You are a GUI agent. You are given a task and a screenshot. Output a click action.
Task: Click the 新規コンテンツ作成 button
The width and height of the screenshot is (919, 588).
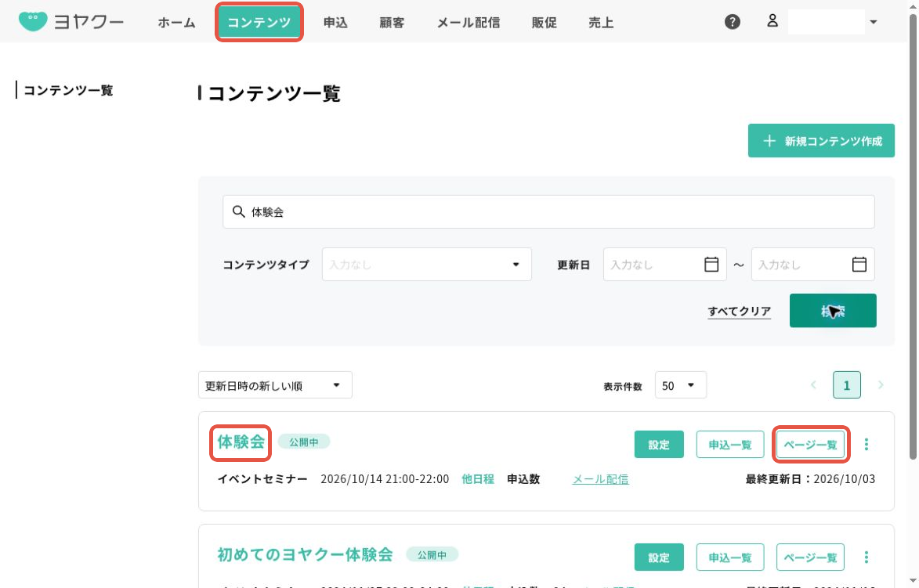click(821, 141)
